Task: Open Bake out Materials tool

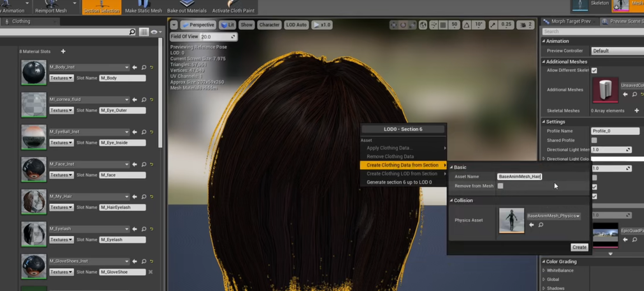Action: pos(187,7)
